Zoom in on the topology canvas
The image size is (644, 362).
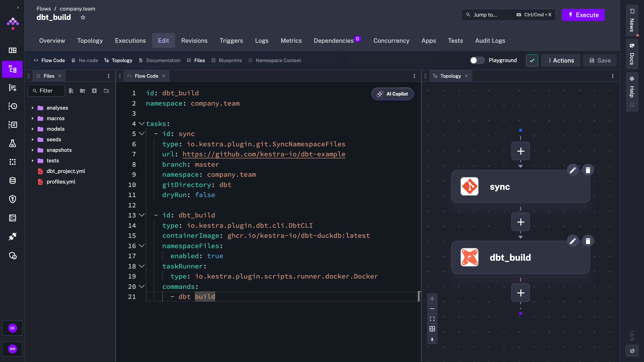(432, 299)
